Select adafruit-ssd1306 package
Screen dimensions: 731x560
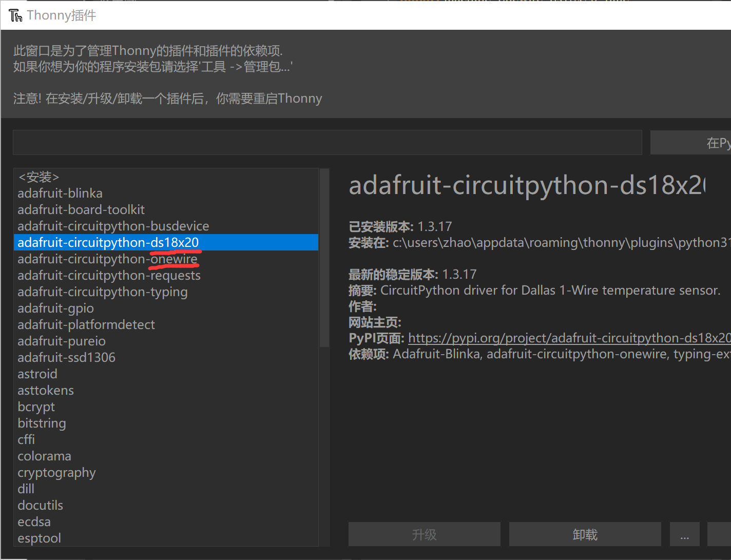(x=166, y=357)
